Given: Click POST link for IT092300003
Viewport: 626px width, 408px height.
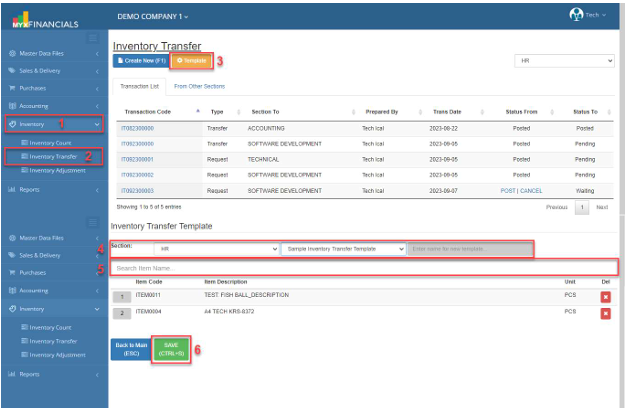Looking at the screenshot, I should [508, 190].
